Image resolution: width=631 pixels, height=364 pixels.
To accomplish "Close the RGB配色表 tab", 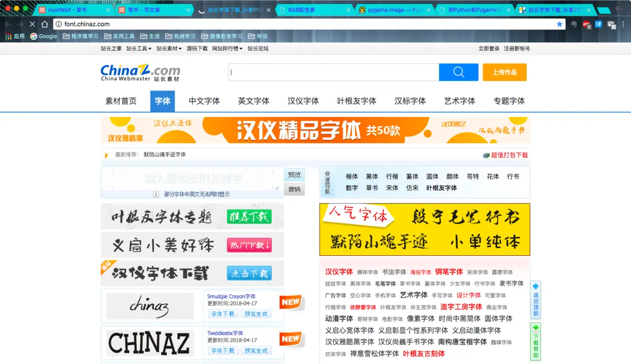I will (x=349, y=10).
